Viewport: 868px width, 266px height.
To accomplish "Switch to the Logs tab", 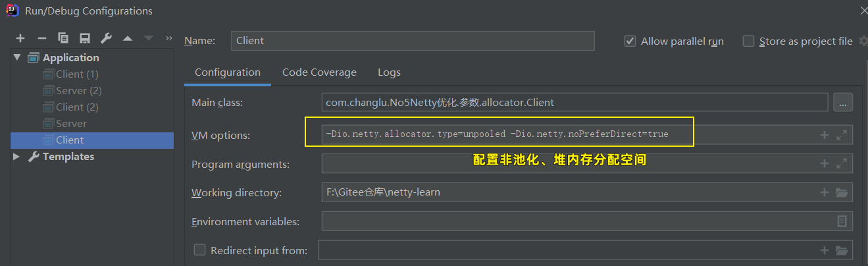I will point(389,72).
